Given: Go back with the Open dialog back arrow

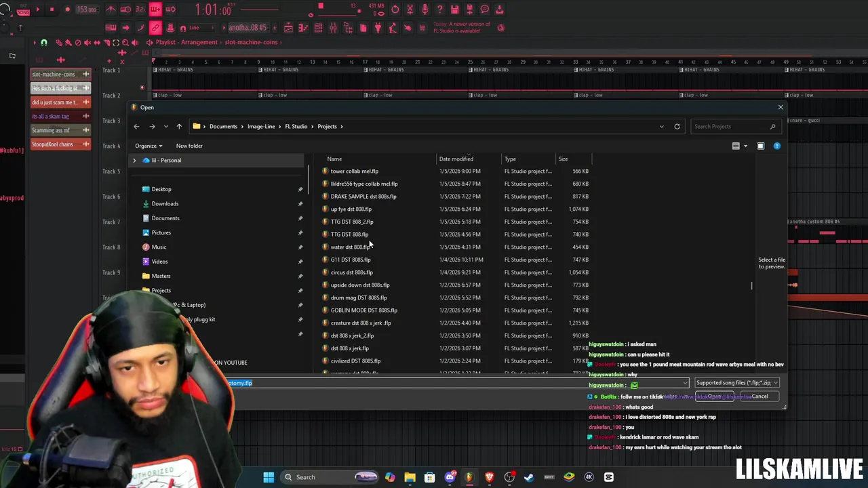Looking at the screenshot, I should (136, 127).
